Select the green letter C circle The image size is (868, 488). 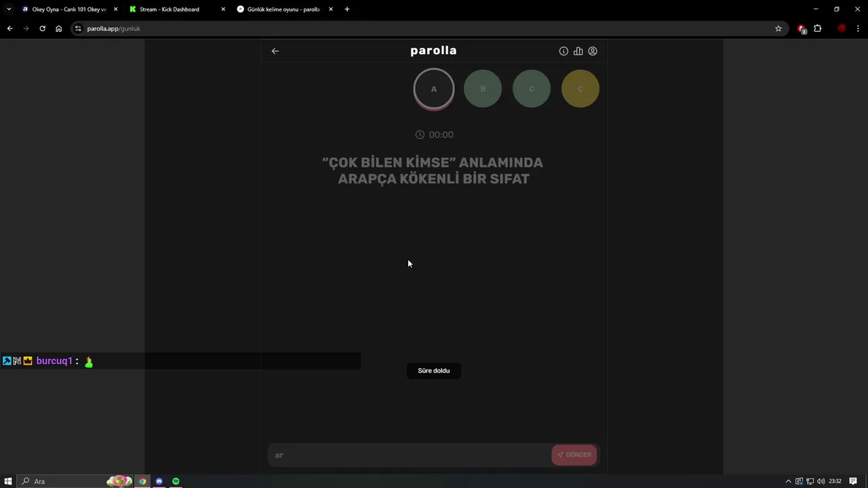click(532, 89)
